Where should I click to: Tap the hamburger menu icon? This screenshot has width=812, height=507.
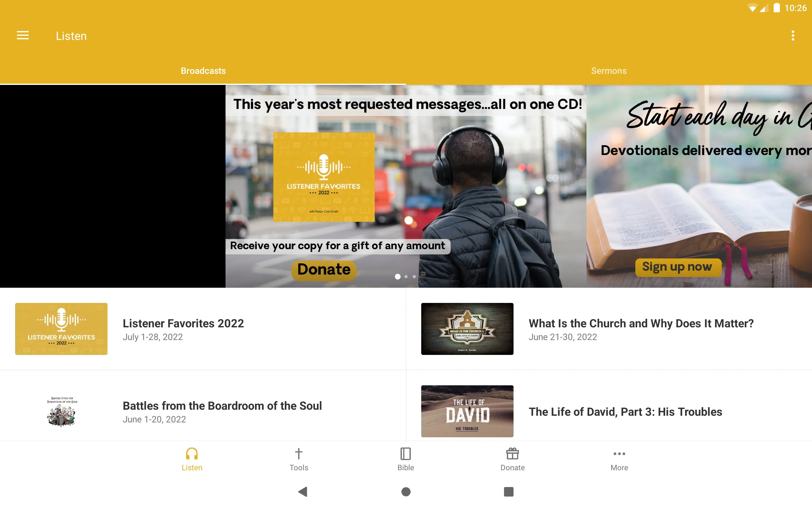(x=23, y=35)
